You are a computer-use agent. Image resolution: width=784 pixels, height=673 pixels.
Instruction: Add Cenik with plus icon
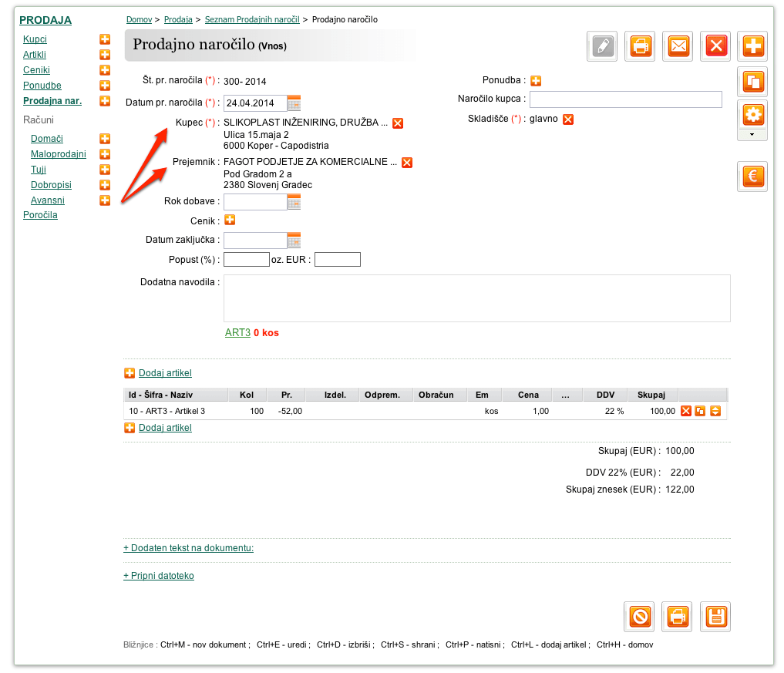pos(230,220)
